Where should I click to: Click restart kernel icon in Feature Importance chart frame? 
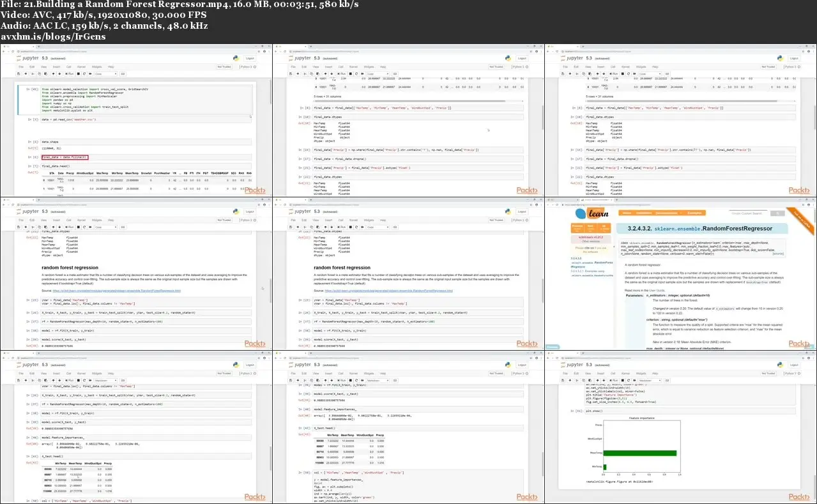(x=629, y=380)
